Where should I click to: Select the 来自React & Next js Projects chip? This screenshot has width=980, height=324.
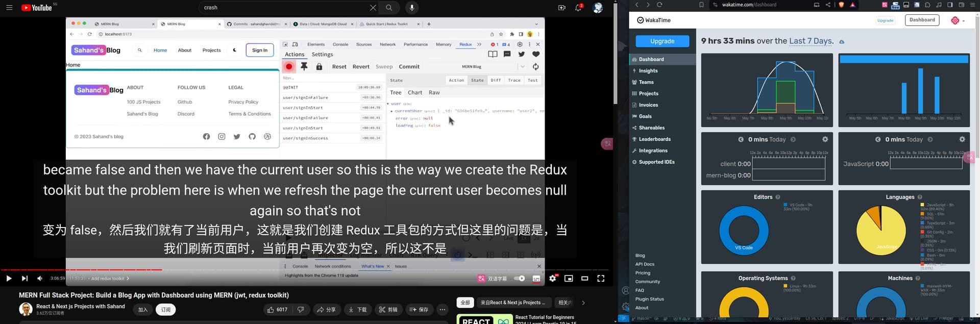514,303
